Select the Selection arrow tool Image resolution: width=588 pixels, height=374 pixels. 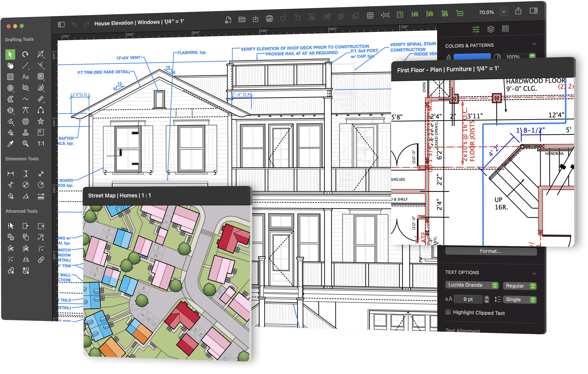point(10,54)
